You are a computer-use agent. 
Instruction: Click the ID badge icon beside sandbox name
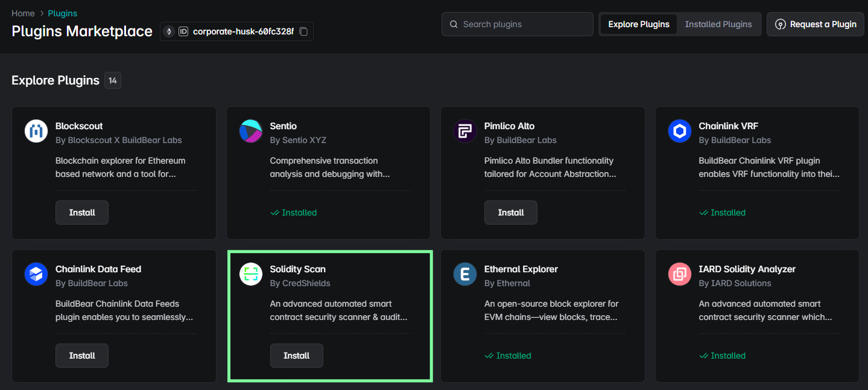point(183,31)
